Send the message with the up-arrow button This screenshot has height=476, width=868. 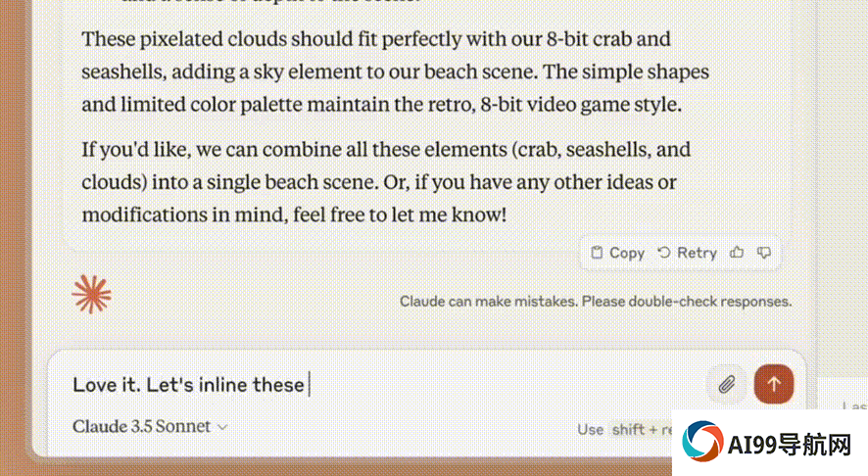[774, 384]
